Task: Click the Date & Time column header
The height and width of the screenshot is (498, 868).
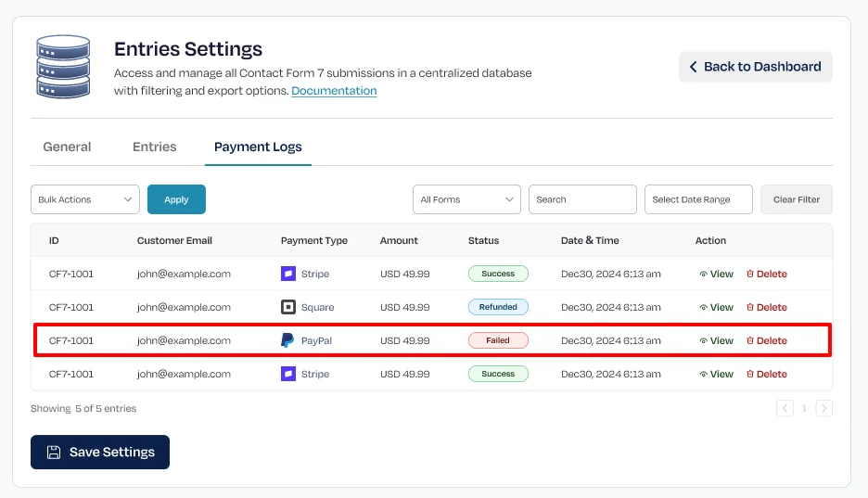Action: point(590,241)
